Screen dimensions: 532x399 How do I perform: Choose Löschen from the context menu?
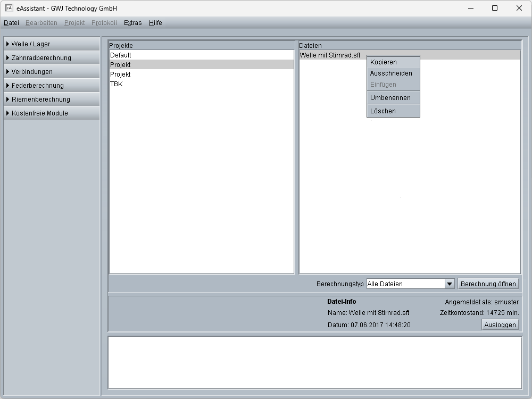click(x=383, y=111)
